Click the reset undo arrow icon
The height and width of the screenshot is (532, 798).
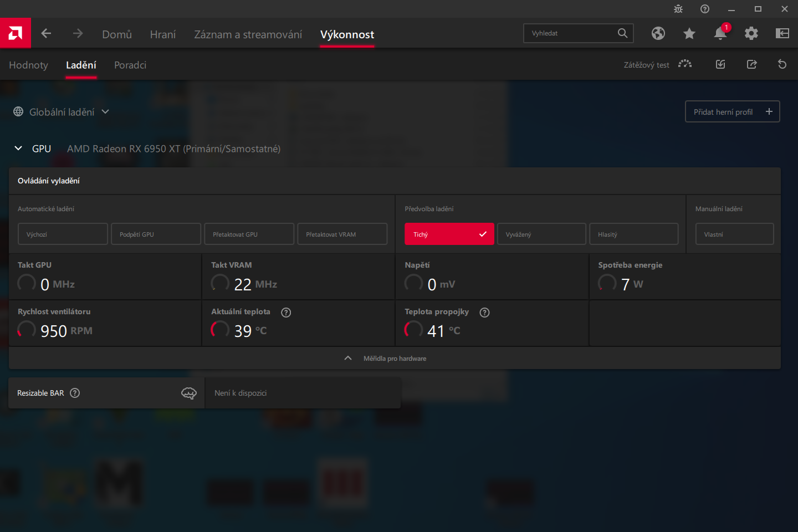782,64
